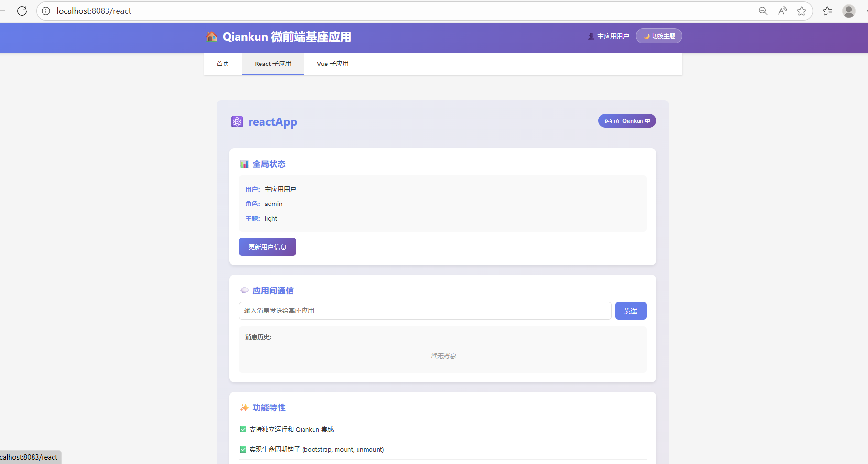
Task: Open the browser profile avatar
Action: pyautogui.click(x=849, y=11)
